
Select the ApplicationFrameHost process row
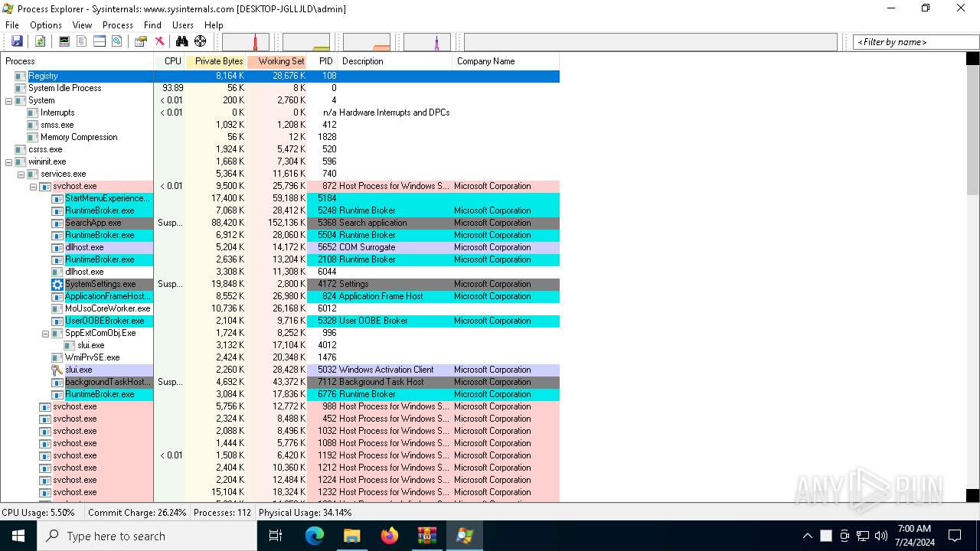[280, 296]
